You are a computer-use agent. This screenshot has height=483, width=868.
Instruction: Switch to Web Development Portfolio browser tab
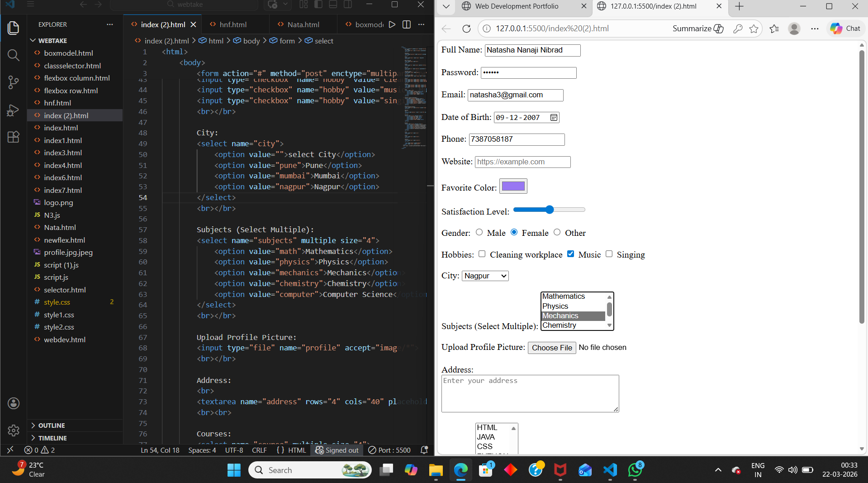517,6
